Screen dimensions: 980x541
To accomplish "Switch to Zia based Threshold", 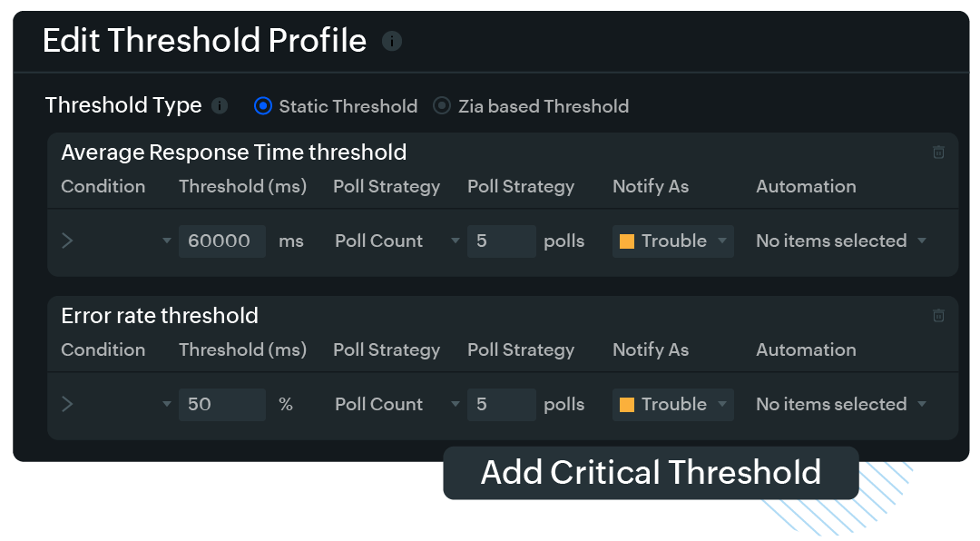I will point(442,105).
